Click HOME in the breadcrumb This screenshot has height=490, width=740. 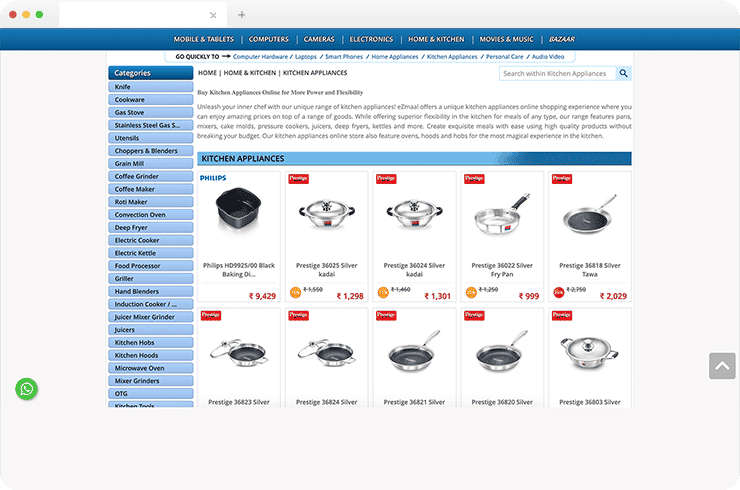[208, 73]
